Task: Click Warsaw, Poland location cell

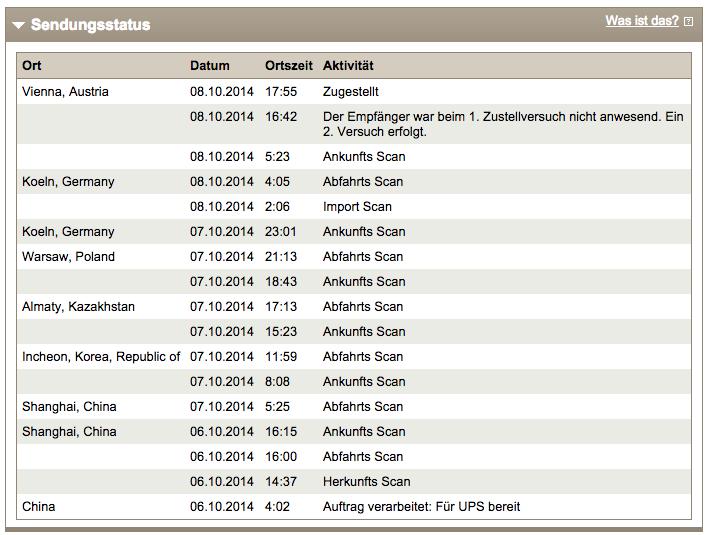Action: tap(68, 257)
